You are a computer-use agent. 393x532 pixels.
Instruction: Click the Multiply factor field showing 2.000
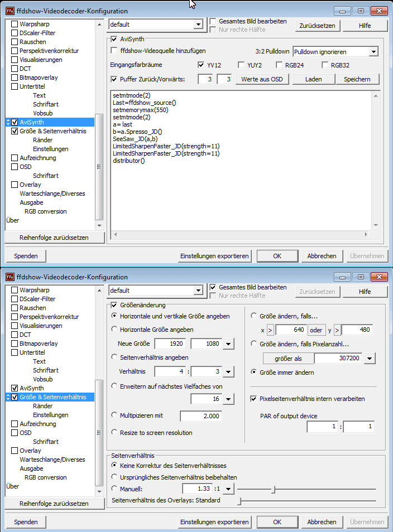coord(201,416)
